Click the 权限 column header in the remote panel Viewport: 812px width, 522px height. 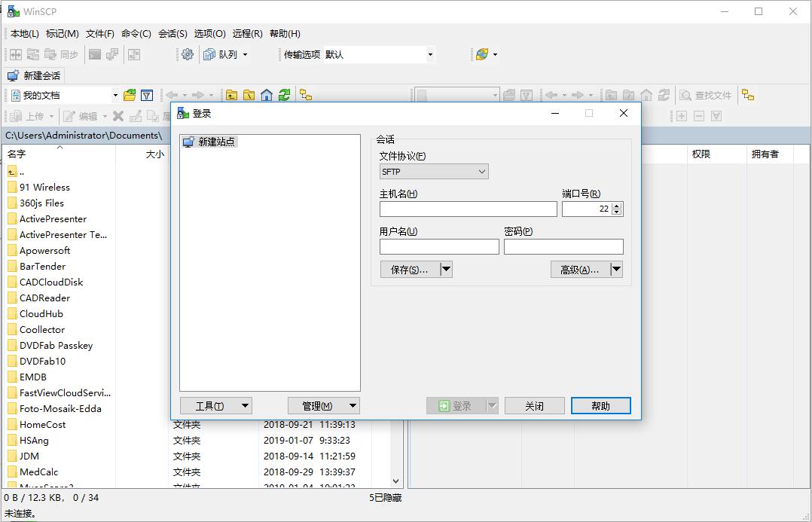(716, 154)
